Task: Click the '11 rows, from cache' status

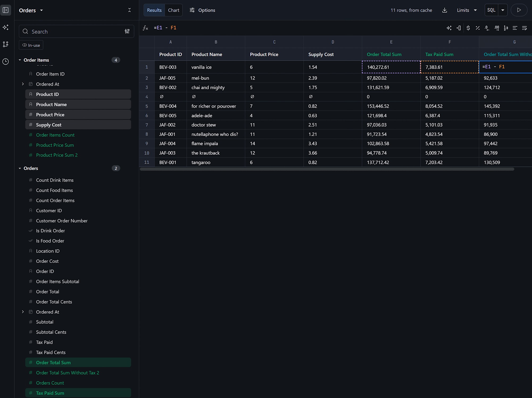Action: click(x=411, y=10)
